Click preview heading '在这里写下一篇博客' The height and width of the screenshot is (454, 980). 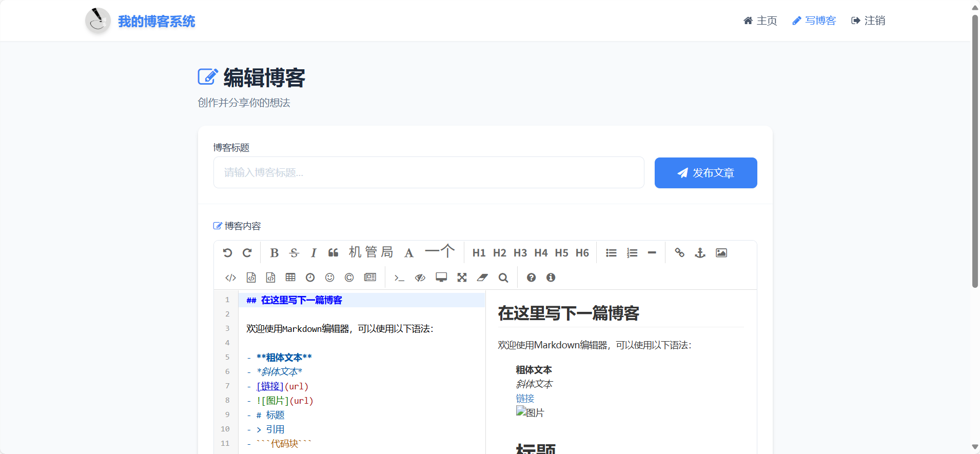[569, 313]
